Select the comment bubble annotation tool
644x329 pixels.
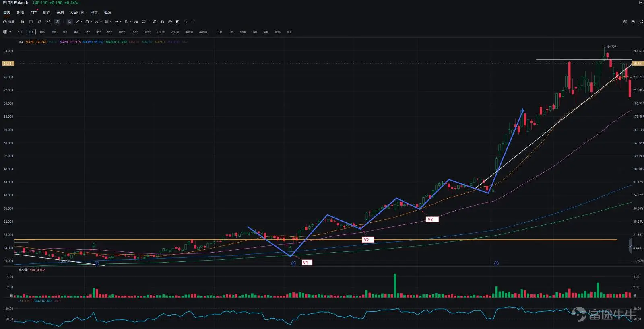pos(144,22)
